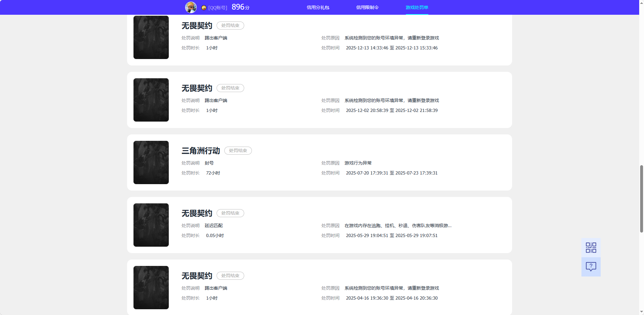
Task: Click 处罚结束 badge on 2025-12-02 record
Action: click(230, 88)
